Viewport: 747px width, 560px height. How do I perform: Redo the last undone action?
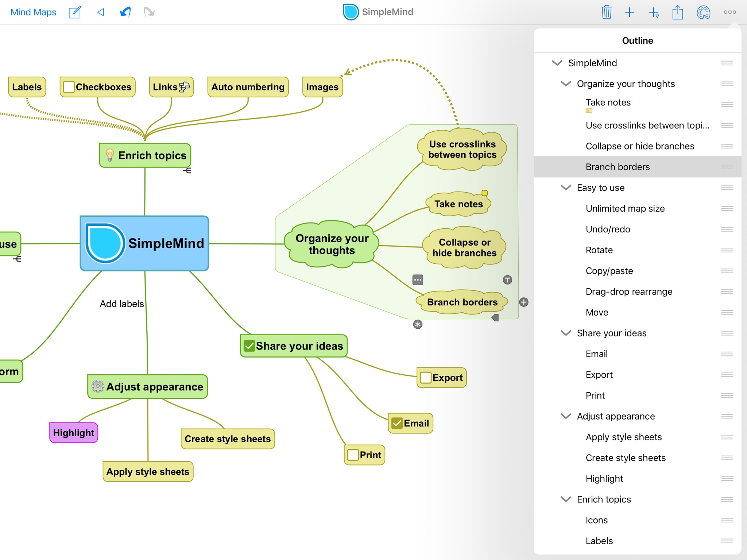[149, 12]
